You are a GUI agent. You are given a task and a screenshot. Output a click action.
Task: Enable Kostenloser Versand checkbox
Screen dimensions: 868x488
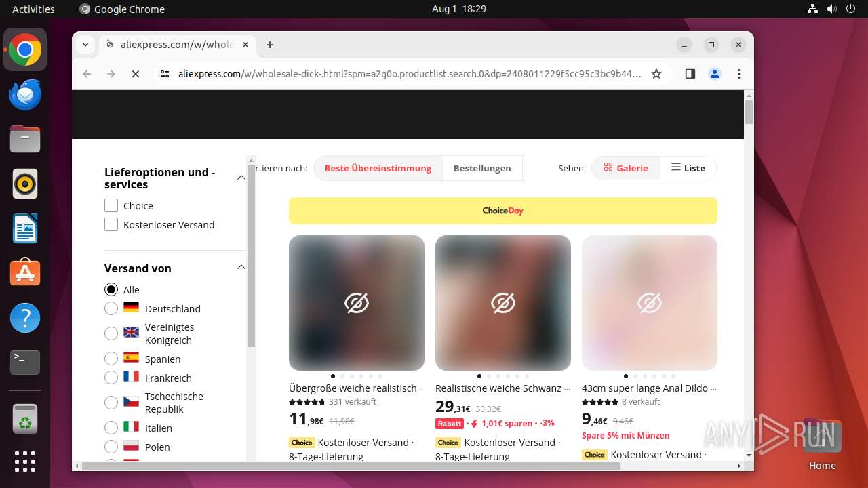click(x=111, y=224)
